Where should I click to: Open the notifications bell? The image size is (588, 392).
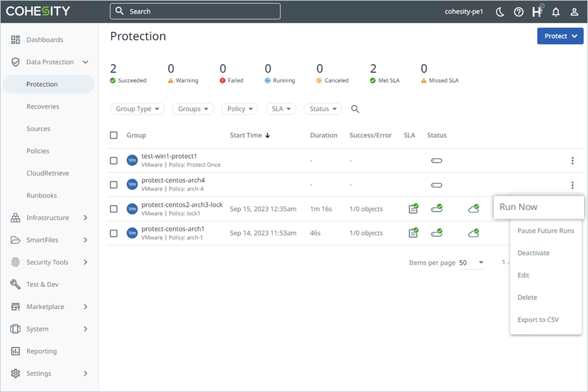click(556, 12)
